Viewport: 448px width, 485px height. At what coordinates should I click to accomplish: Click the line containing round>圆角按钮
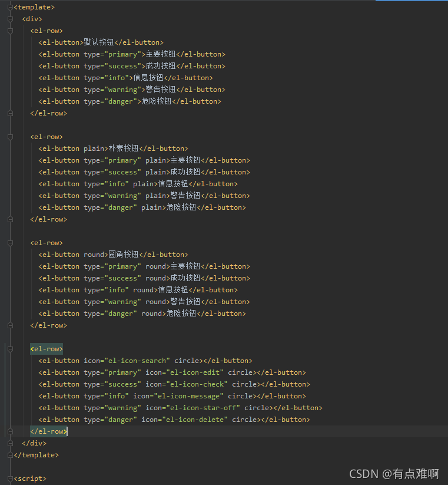113,255
